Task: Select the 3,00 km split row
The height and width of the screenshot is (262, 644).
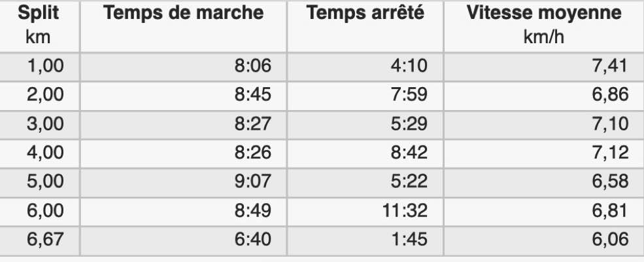Action: pyautogui.click(x=322, y=124)
